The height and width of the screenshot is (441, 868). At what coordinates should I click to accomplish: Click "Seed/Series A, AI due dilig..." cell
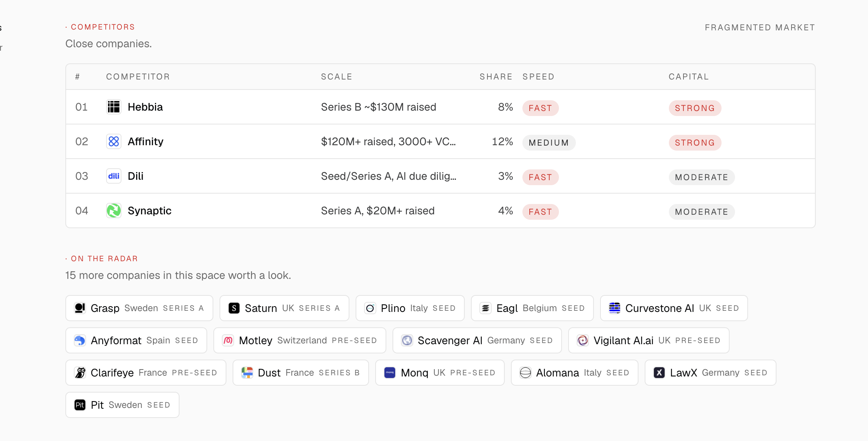point(389,176)
